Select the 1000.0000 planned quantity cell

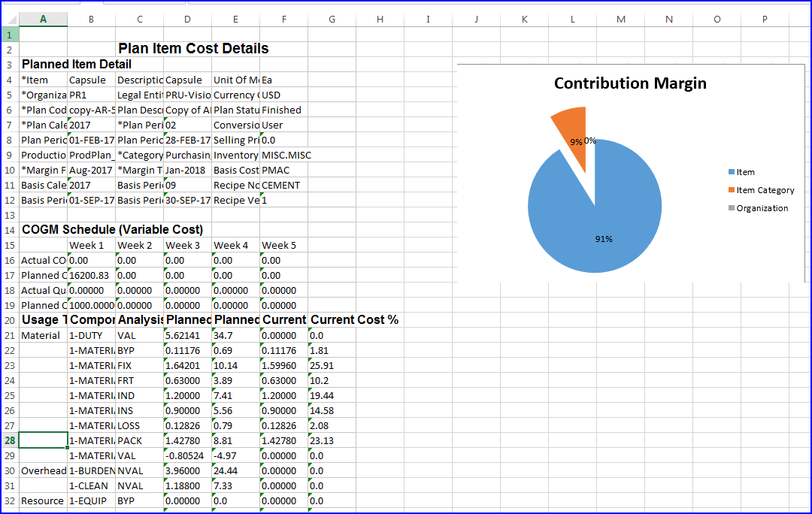click(91, 305)
